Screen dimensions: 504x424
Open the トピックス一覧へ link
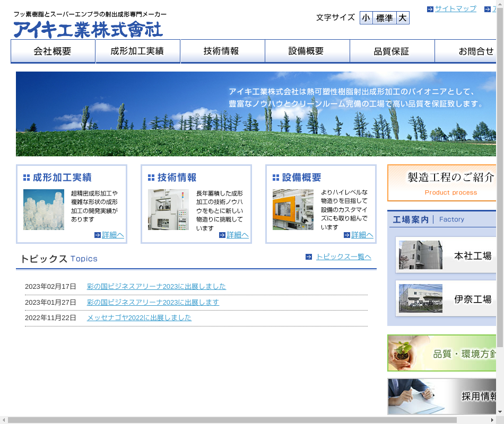click(343, 257)
